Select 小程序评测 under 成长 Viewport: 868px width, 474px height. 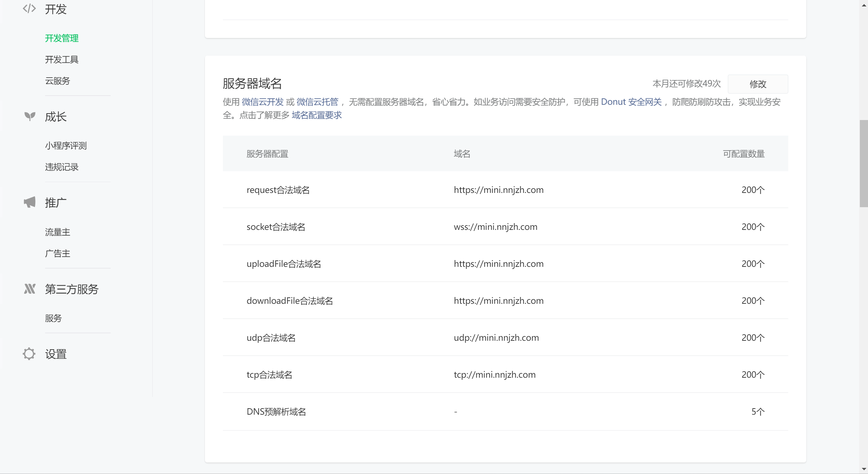click(66, 145)
